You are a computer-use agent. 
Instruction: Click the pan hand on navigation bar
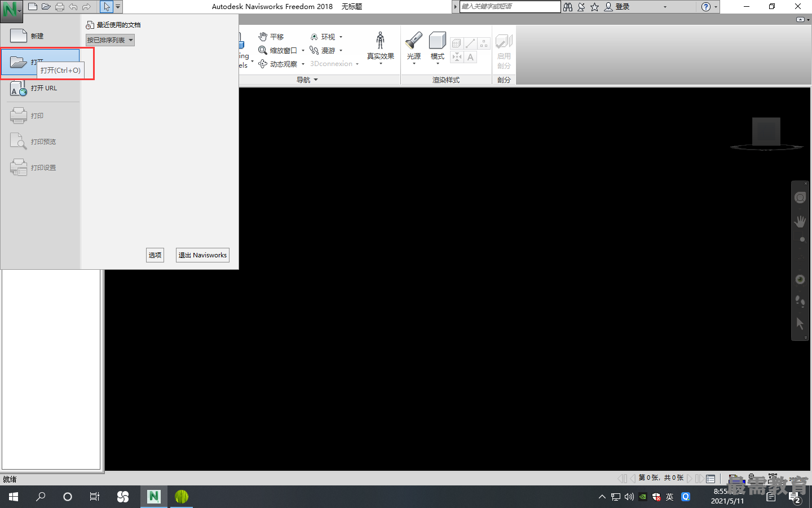coord(800,221)
